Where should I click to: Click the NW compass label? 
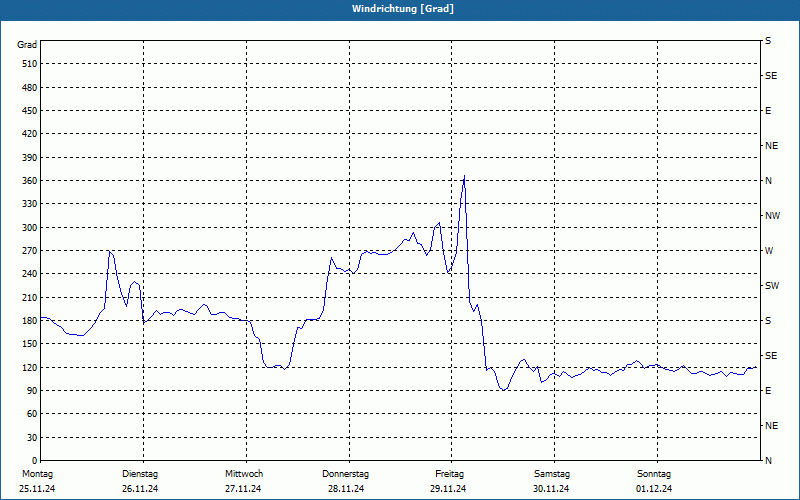[772, 216]
